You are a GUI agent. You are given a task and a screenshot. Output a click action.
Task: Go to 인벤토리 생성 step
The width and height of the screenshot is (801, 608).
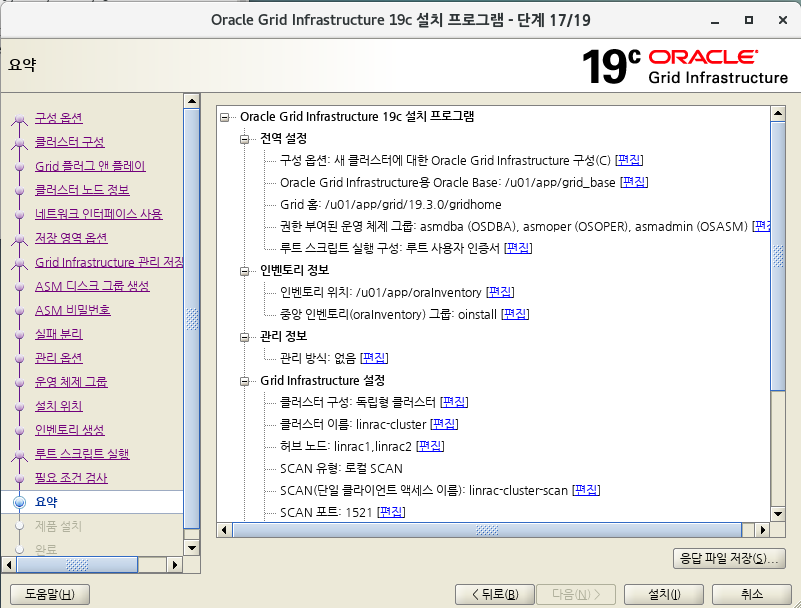point(69,430)
